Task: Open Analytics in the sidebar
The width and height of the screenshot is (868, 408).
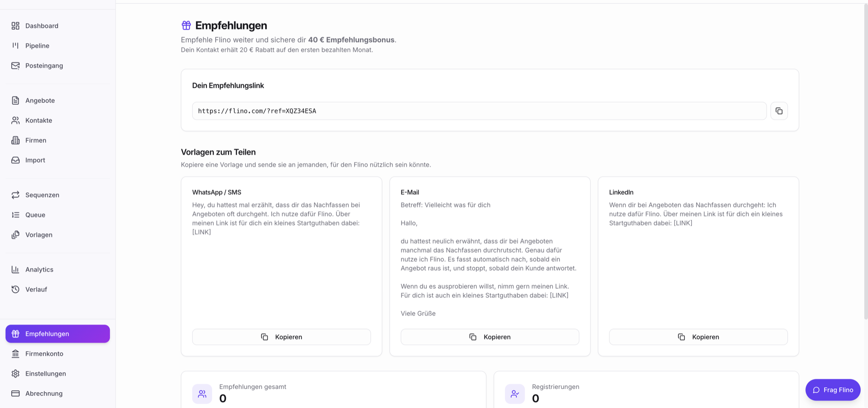Action: [58, 269]
